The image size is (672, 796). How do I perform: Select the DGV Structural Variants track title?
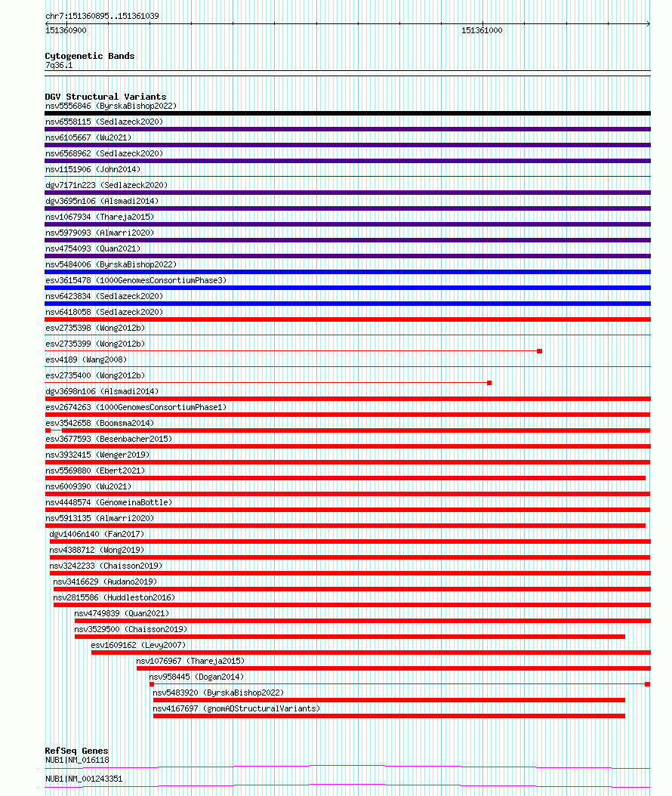pyautogui.click(x=106, y=97)
